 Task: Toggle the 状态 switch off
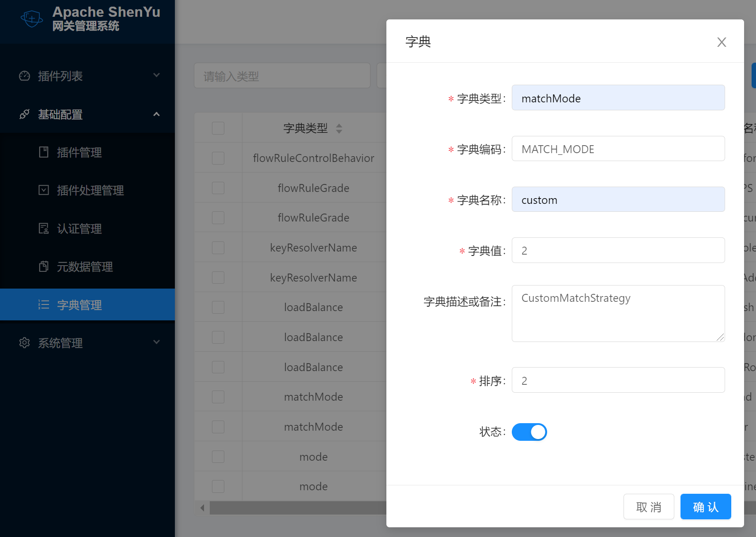click(529, 432)
